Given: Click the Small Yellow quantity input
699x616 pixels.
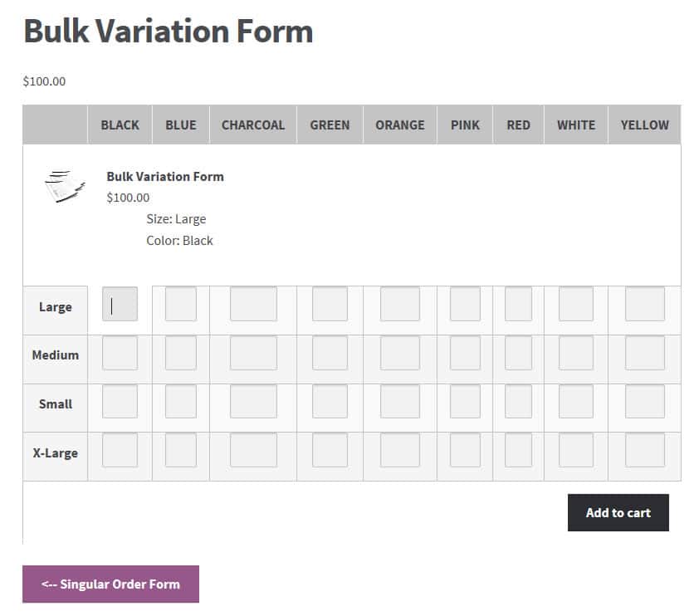Looking at the screenshot, I should (x=644, y=402).
